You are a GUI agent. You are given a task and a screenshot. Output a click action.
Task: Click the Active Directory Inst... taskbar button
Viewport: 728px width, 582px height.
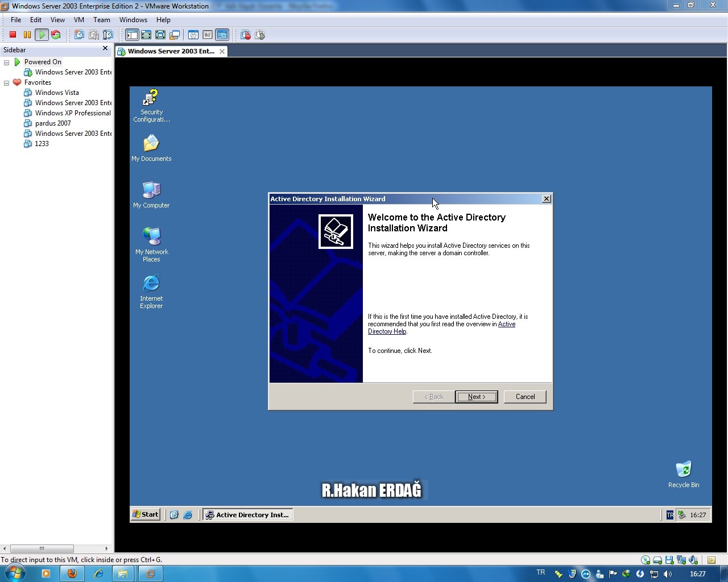[248, 515]
